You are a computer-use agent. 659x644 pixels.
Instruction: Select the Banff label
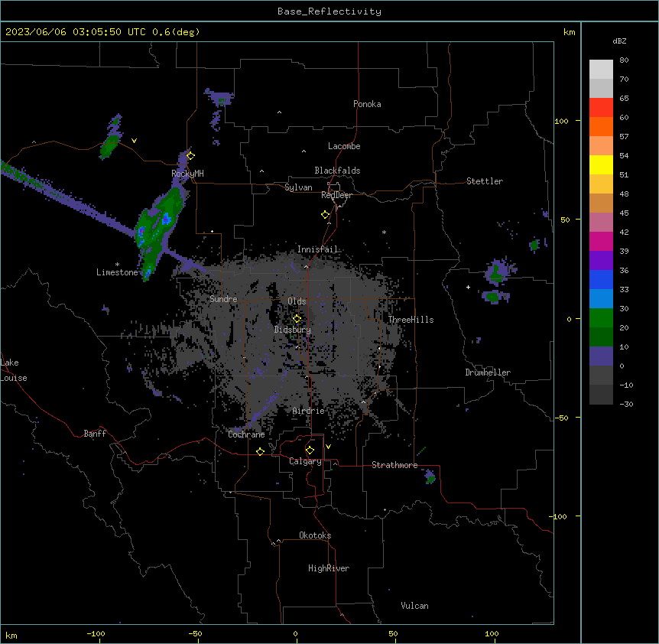(x=95, y=434)
